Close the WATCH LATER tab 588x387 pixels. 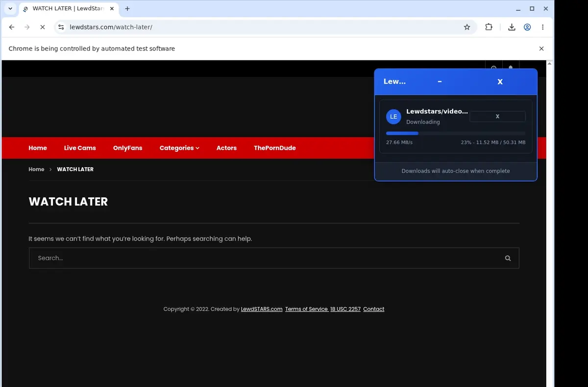click(112, 8)
